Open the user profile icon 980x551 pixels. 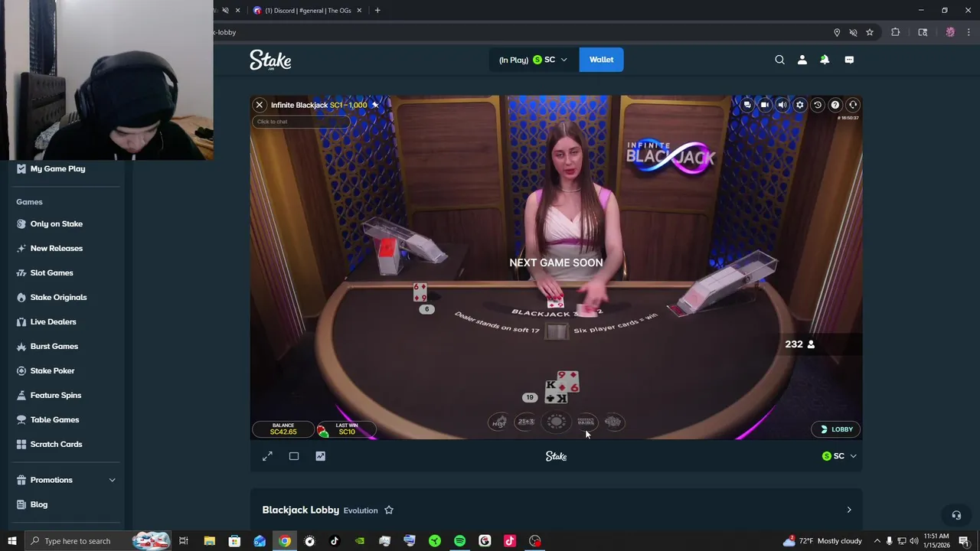tap(802, 60)
